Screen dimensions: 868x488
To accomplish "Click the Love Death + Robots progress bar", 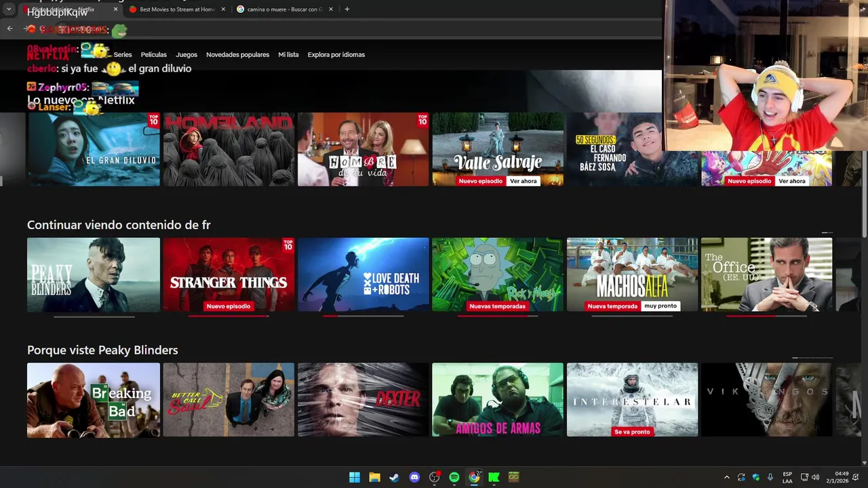I will 363,317.
